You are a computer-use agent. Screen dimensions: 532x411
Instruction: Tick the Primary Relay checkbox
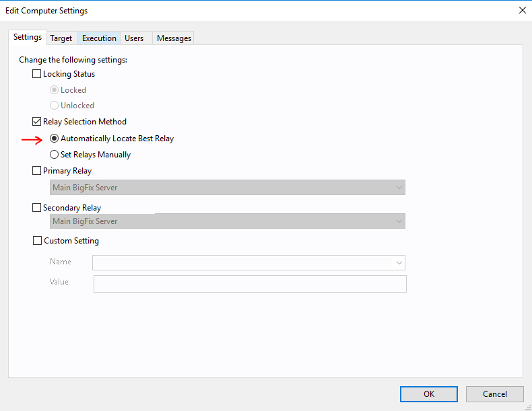click(36, 170)
